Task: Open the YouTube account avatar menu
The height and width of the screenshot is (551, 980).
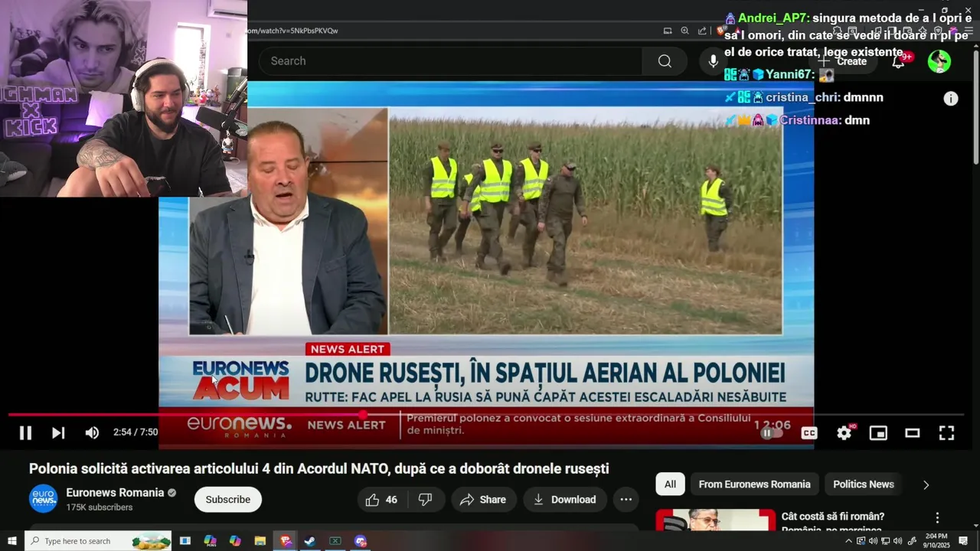Action: [x=939, y=61]
